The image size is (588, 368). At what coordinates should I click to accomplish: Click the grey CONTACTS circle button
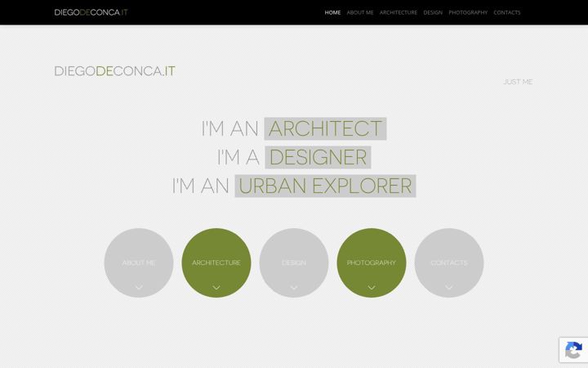coord(449,263)
